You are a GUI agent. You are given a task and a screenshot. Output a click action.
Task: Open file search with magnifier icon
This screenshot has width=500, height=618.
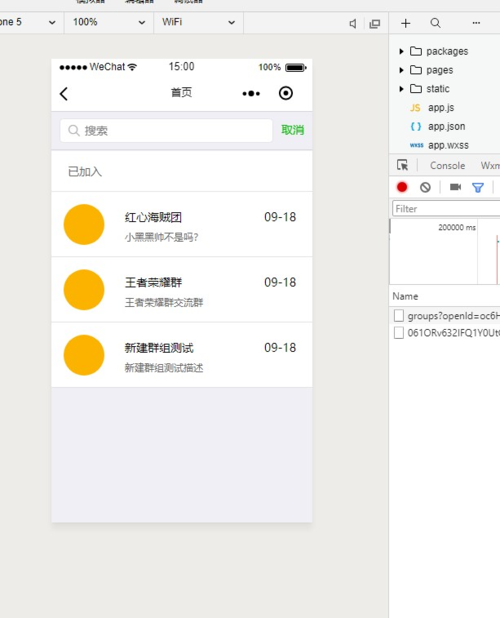[x=435, y=23]
